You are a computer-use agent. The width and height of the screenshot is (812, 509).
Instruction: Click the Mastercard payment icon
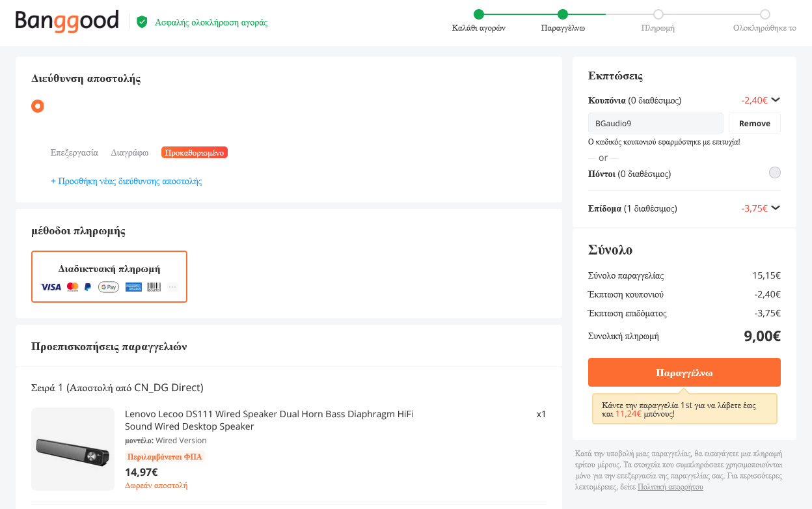(x=72, y=287)
